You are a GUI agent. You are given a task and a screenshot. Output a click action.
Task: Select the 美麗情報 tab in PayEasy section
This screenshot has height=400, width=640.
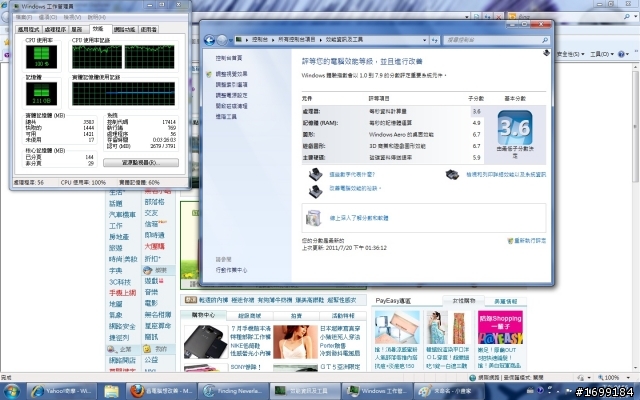(x=505, y=301)
